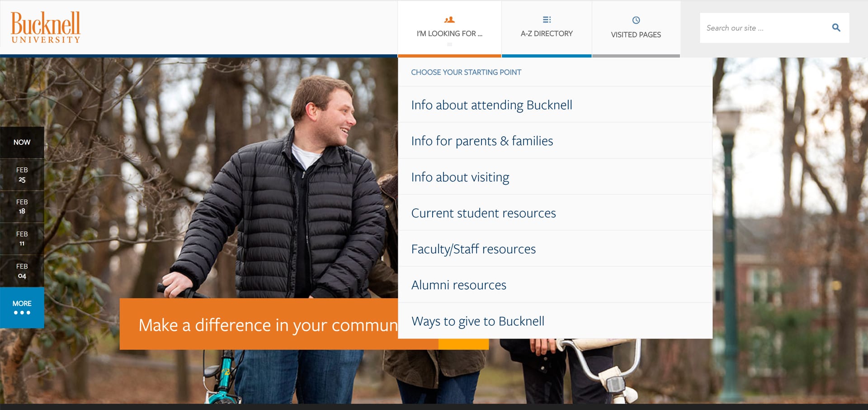Click the clock icon above Visited Pages
Screen dimensions: 868x410
pos(636,20)
